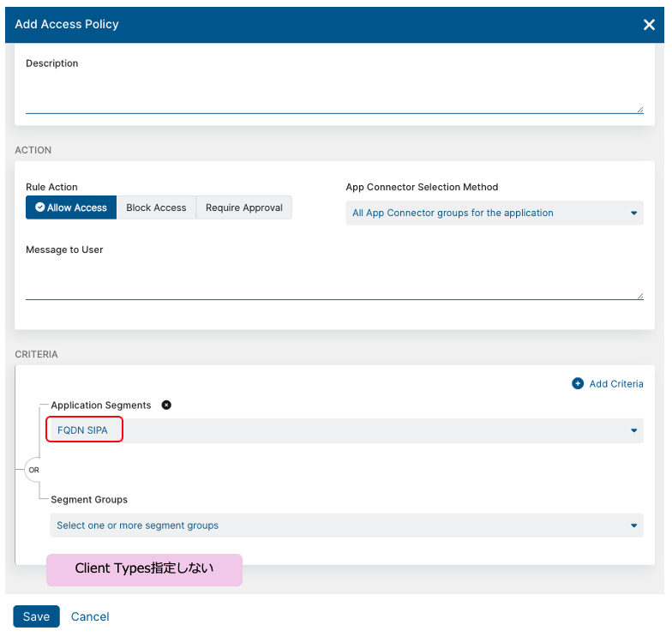This screenshot has height=637, width=672.
Task: Cancel the access policy dialog
Action: pyautogui.click(x=90, y=616)
